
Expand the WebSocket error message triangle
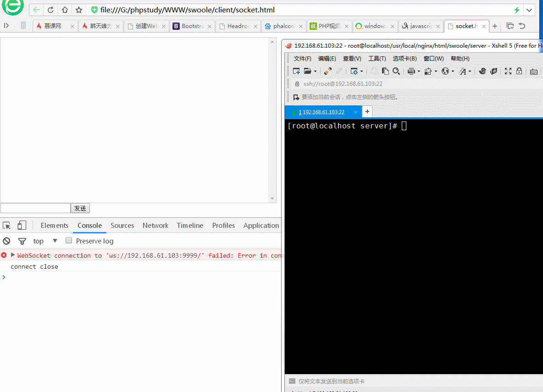(13, 255)
